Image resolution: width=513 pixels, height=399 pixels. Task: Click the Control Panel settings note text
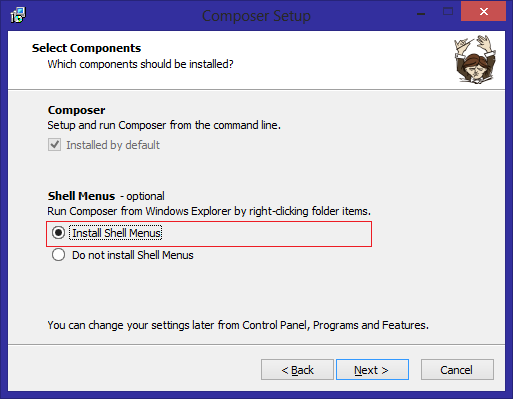point(238,325)
